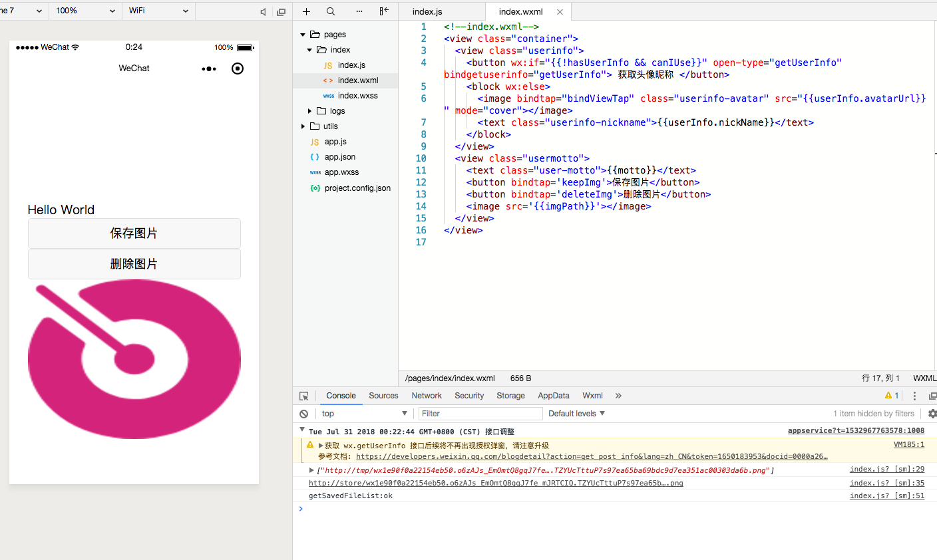Expand the logged tmp path array
The width and height of the screenshot is (937, 560).
311,470
